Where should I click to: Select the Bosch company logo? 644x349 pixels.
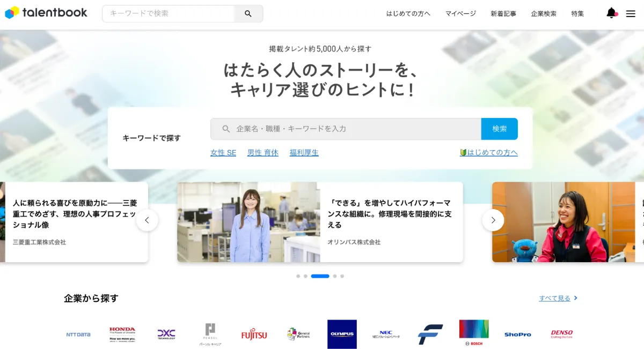tap(474, 333)
